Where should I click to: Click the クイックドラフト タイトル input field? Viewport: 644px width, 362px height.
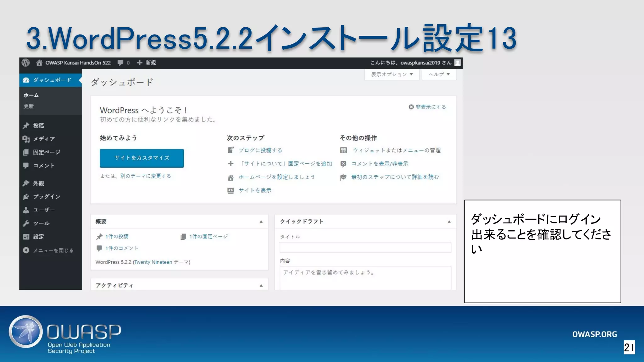[x=365, y=247]
